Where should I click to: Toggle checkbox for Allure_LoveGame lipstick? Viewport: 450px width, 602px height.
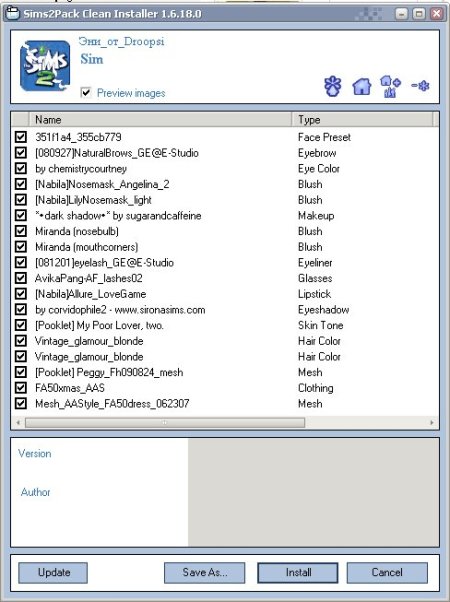tap(21, 294)
